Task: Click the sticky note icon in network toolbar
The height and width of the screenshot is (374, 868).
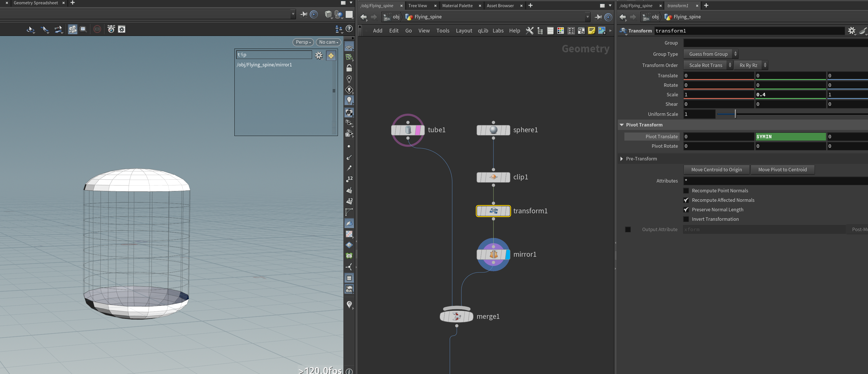Action: coord(591,31)
